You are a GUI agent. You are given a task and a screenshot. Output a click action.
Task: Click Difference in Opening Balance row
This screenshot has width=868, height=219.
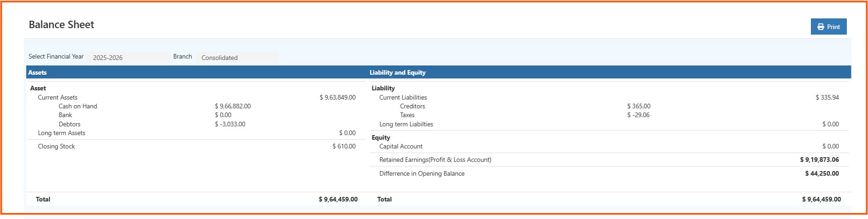pos(422,173)
